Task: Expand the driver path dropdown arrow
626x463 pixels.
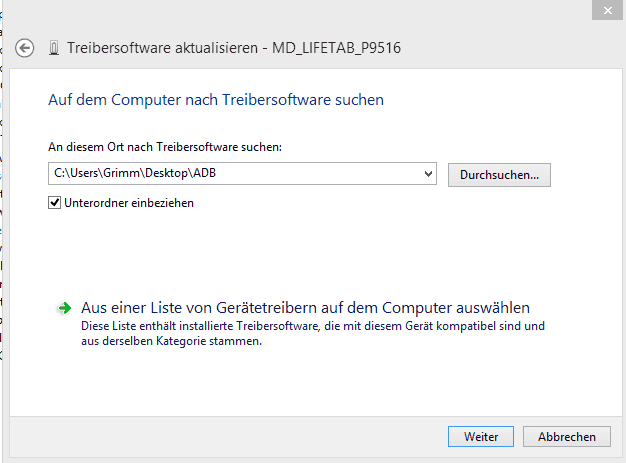Action: tap(428, 174)
